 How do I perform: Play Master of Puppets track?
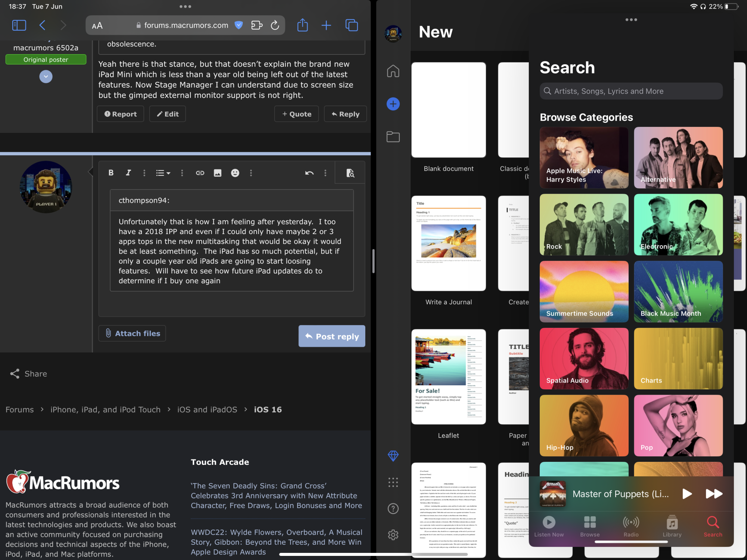[x=686, y=494]
